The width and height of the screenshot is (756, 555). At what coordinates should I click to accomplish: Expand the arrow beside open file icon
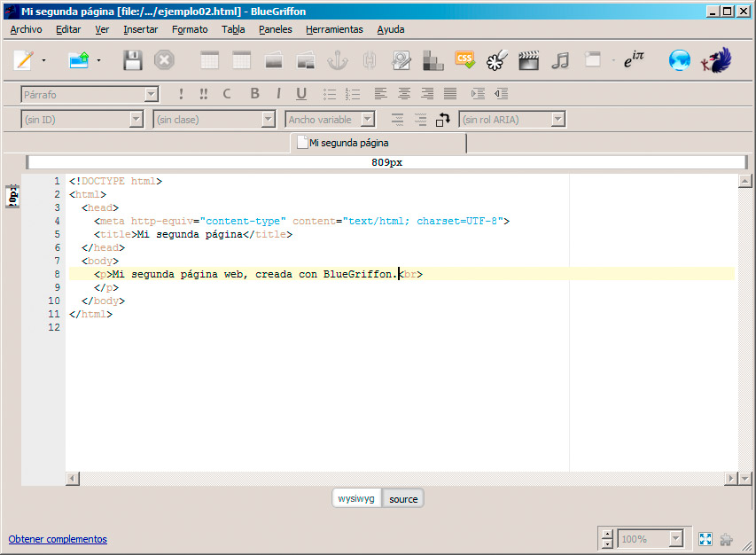coord(99,61)
